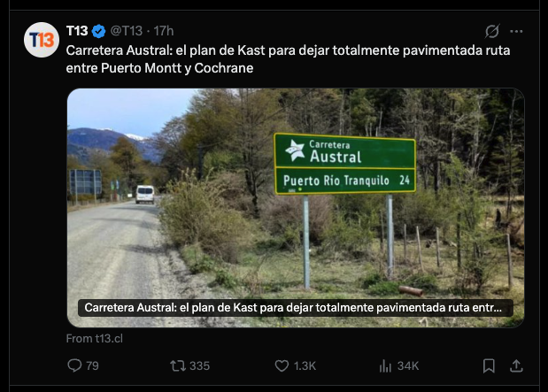Open the three-dot more options menu

516,31
